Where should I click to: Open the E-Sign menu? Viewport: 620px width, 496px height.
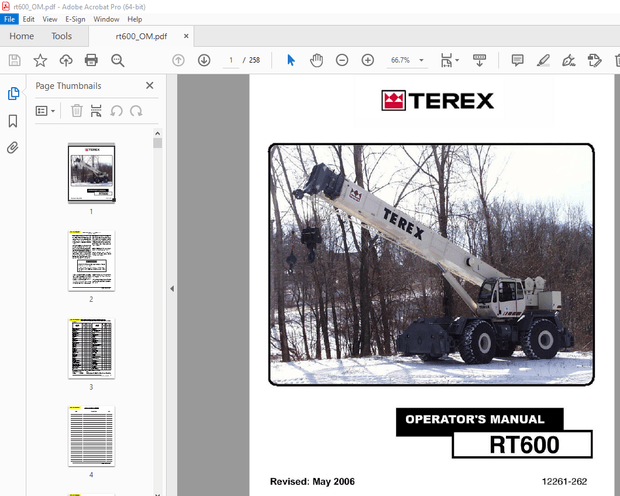[75, 19]
